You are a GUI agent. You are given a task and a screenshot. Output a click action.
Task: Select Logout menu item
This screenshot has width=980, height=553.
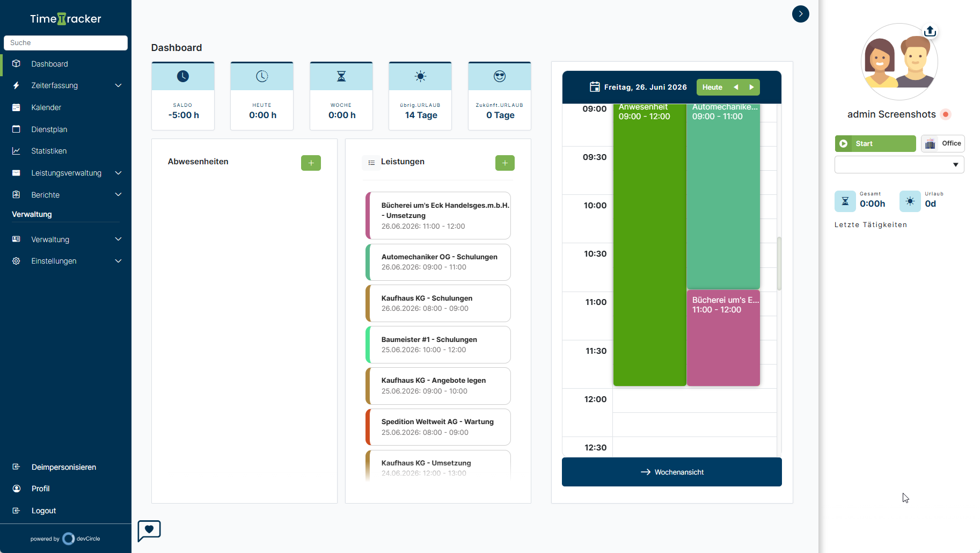[x=65, y=511]
